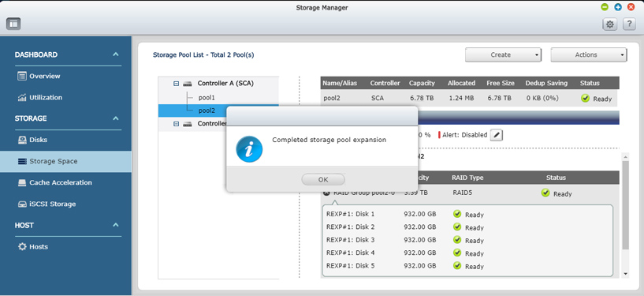Click the Allocated column header
Screen dimensions: 644x296
pyautogui.click(x=461, y=83)
